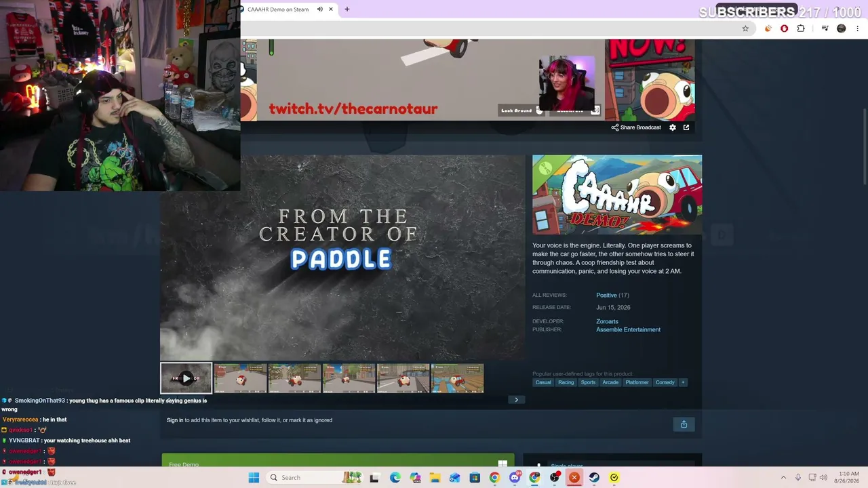Image resolution: width=868 pixels, height=488 pixels.
Task: Open the Sports tag
Action: [588, 382]
